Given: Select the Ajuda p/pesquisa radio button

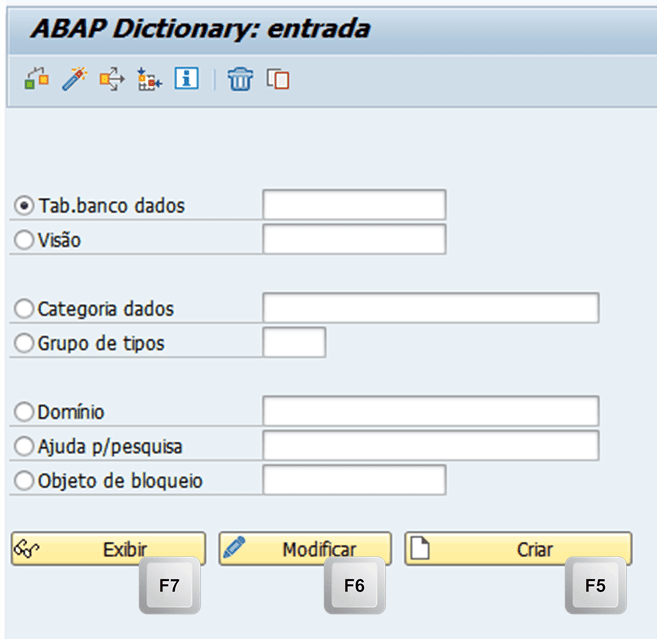Looking at the screenshot, I should pos(24,446).
